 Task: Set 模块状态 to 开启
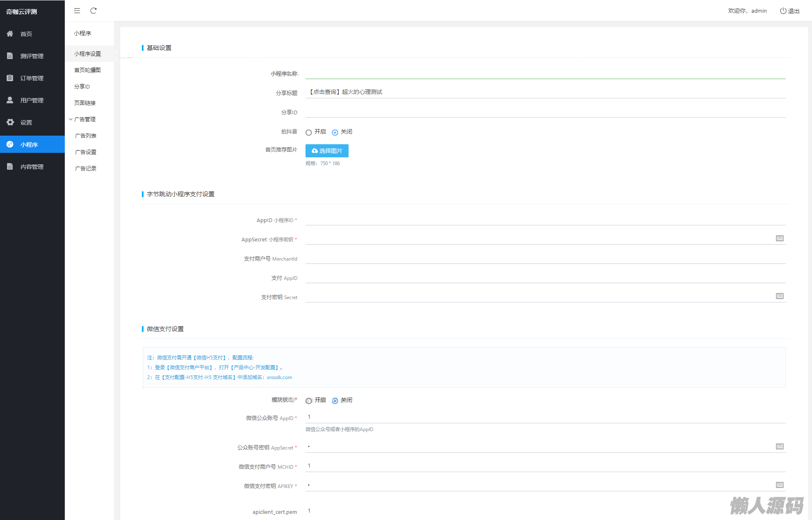[x=309, y=401]
